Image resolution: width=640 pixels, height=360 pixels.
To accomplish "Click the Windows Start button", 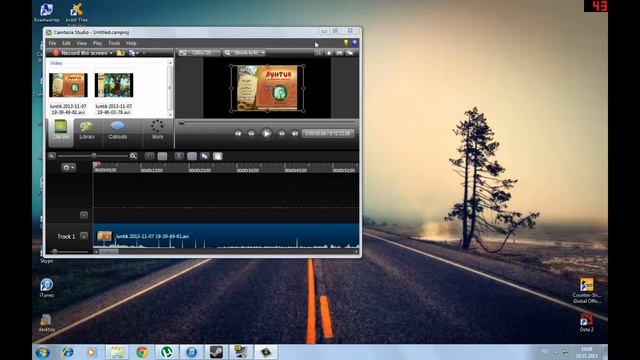I will [43, 352].
